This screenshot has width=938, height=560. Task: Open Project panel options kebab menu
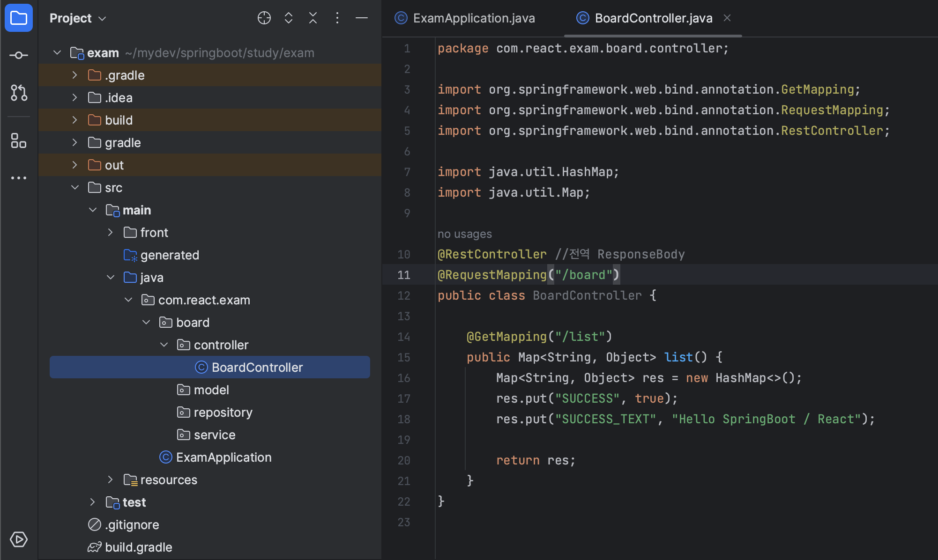(337, 18)
